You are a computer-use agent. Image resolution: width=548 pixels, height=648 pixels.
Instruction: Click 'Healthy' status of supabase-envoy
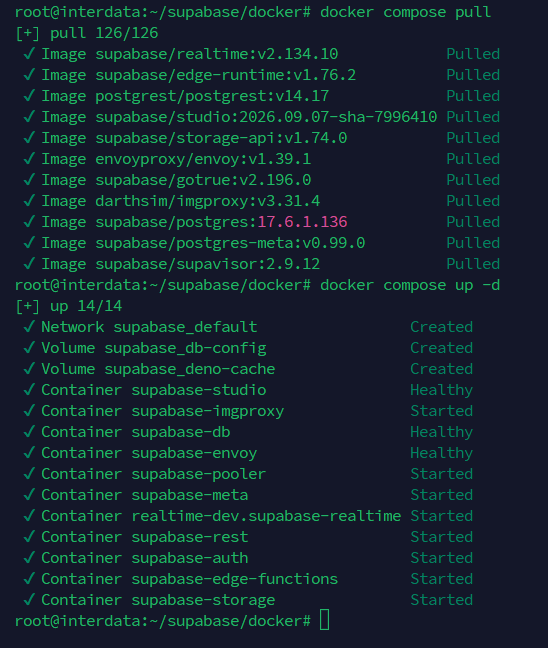point(441,453)
